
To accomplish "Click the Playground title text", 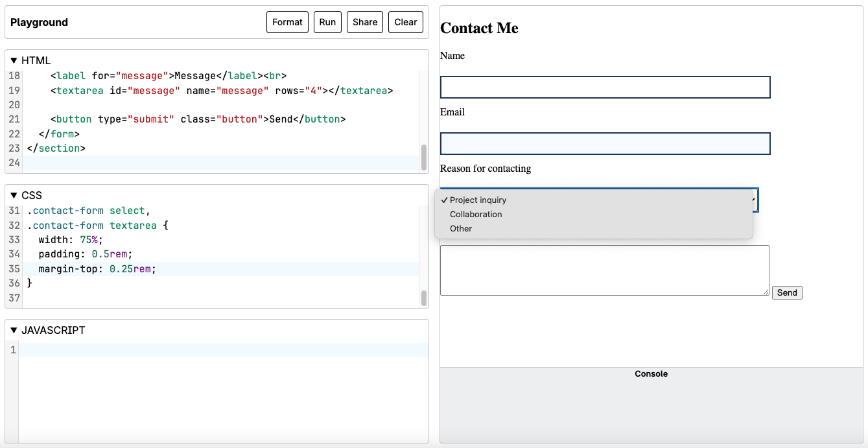I will pos(39,22).
